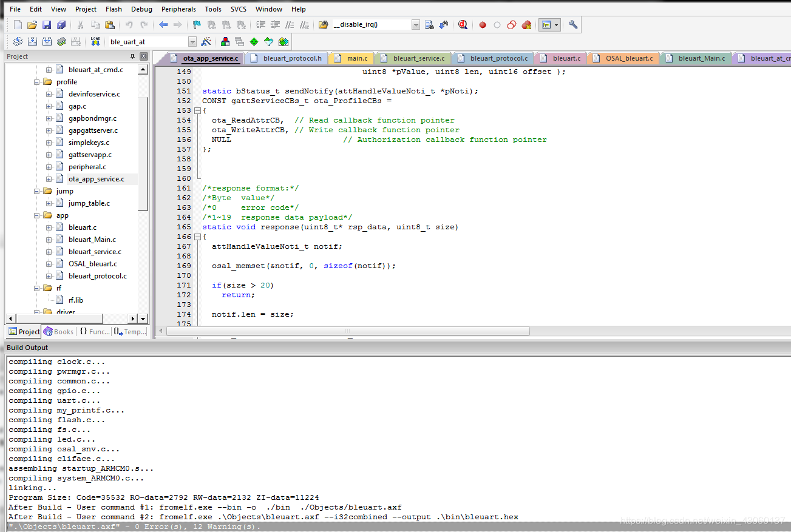Click the Open file folder icon
The image size is (791, 532).
[x=32, y=25]
